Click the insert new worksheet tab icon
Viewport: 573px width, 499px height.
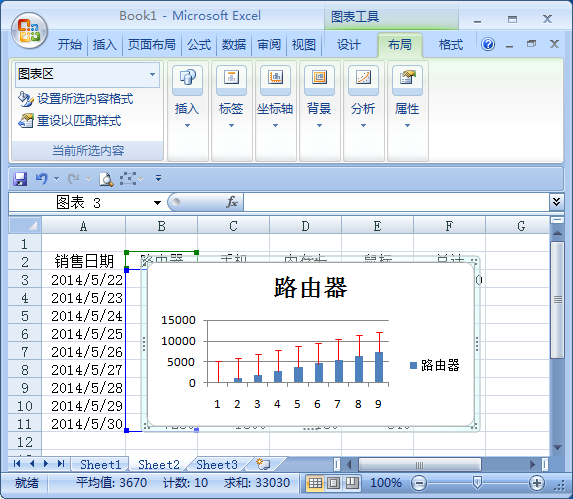pyautogui.click(x=263, y=464)
